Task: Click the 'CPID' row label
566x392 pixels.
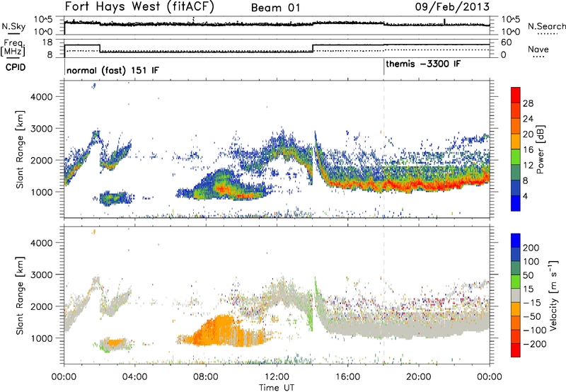Action: coord(16,67)
